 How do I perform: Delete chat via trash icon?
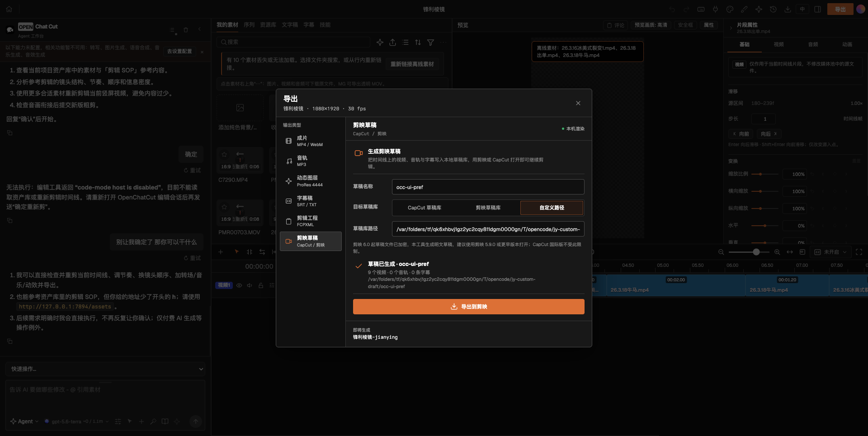[x=186, y=30]
